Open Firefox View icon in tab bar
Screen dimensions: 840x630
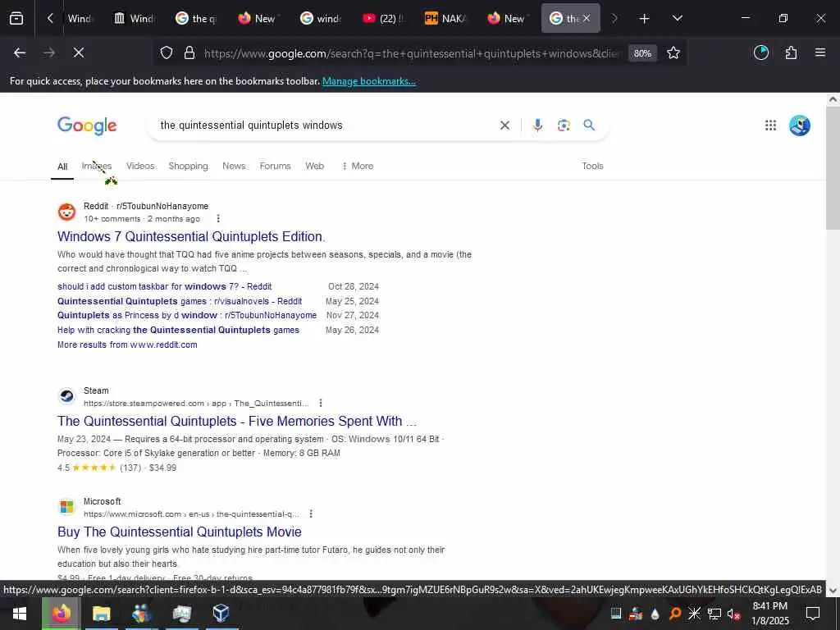[x=16, y=18]
